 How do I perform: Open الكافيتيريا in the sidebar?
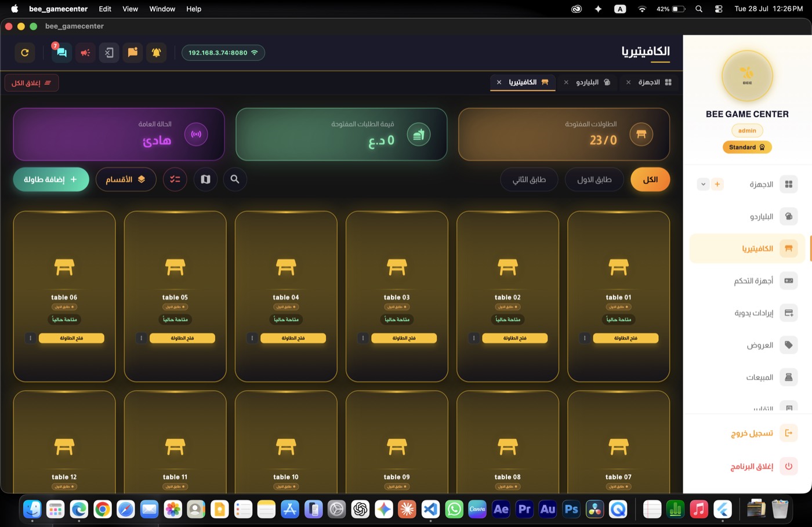[x=747, y=249]
